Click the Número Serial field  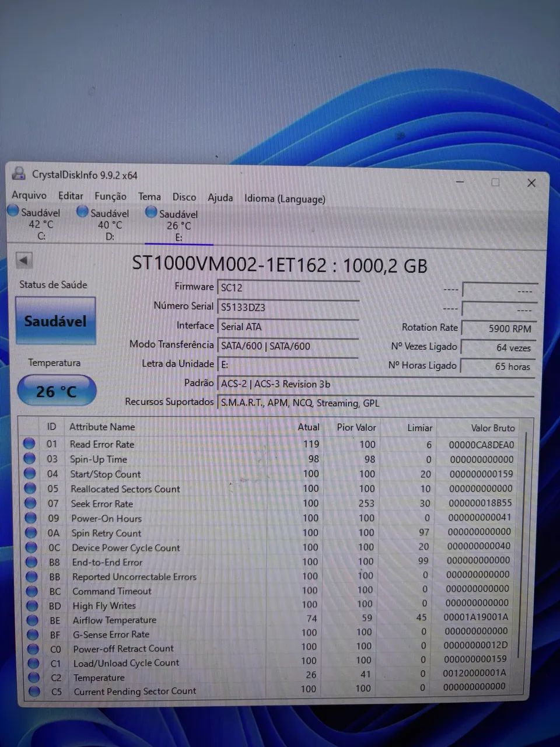(288, 307)
